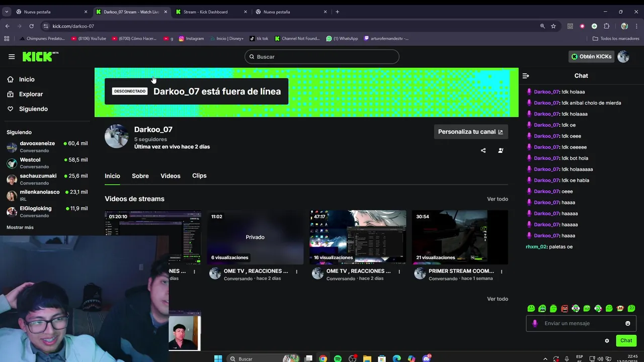Image resolution: width=644 pixels, height=362 pixels.
Task: Open the 30:54 stream video thumbnail
Action: (460, 237)
